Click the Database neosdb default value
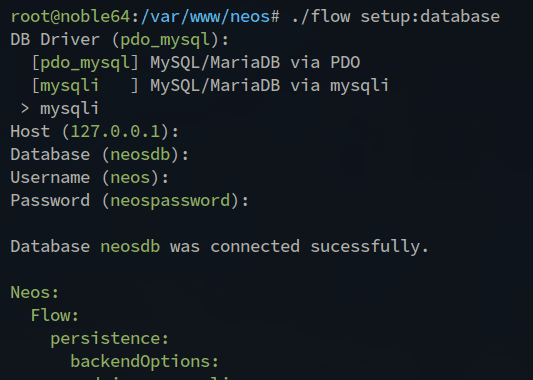The image size is (533, 380). pyautogui.click(x=140, y=155)
